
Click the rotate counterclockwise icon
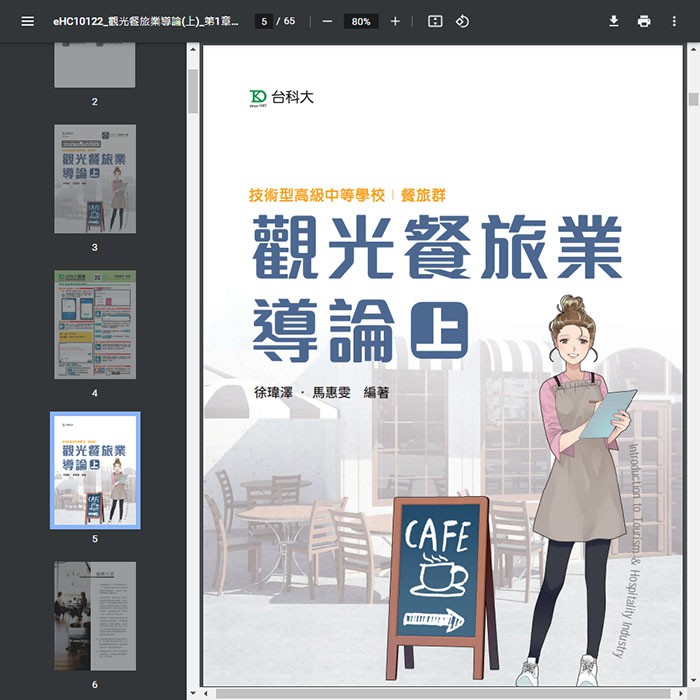[462, 21]
